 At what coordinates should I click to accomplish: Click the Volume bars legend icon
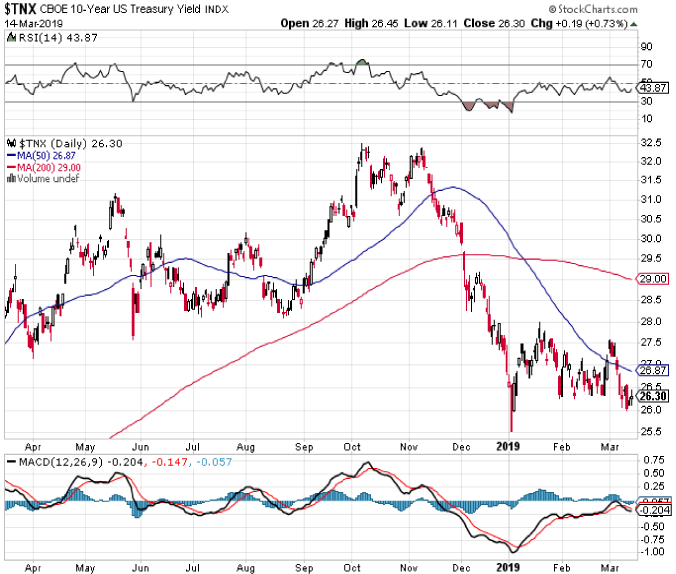click(10, 179)
